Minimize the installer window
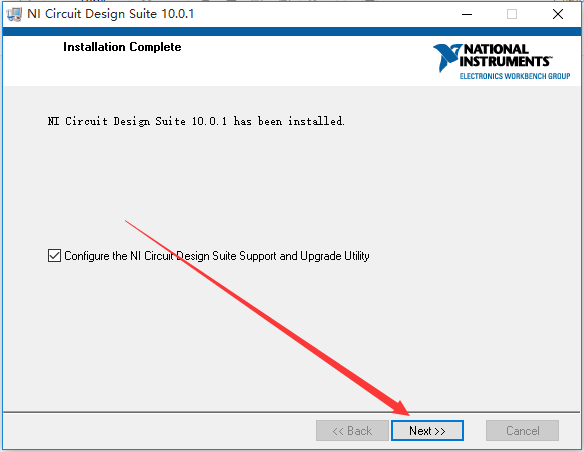Viewport: 584px width, 452px height. (467, 14)
